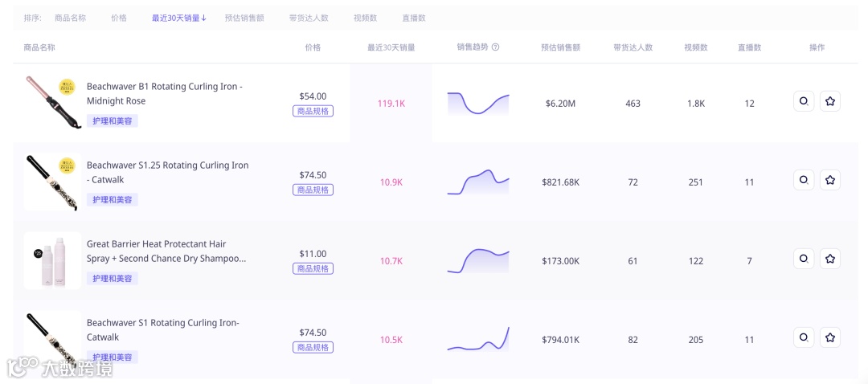Open 商品规格 for the $11.00 product
The image size is (868, 384).
[x=313, y=268]
